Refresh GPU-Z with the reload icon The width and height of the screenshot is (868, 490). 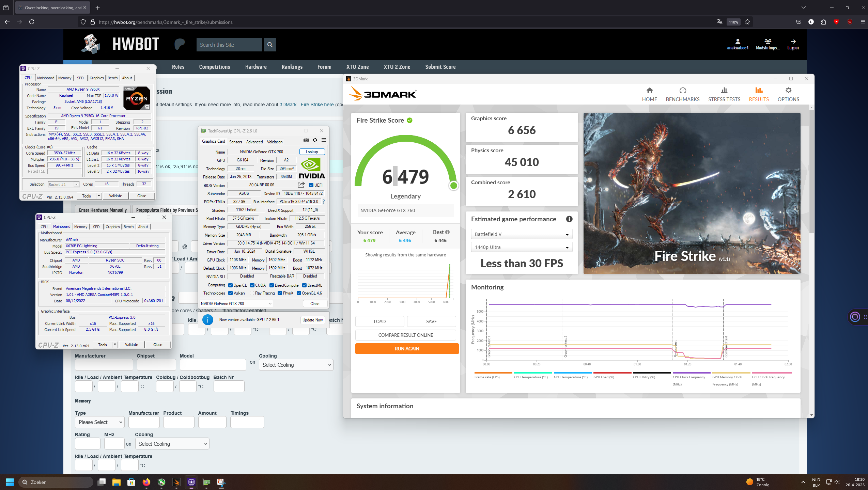pyautogui.click(x=315, y=140)
